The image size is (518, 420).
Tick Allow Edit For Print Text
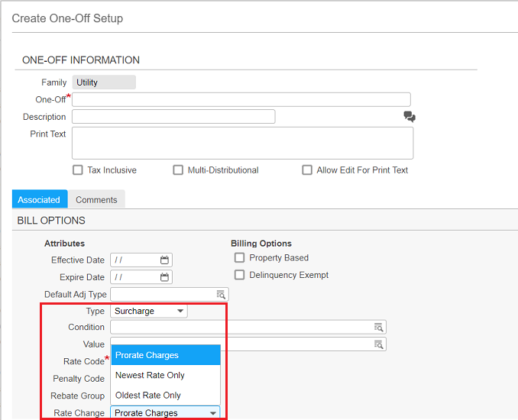pos(307,170)
